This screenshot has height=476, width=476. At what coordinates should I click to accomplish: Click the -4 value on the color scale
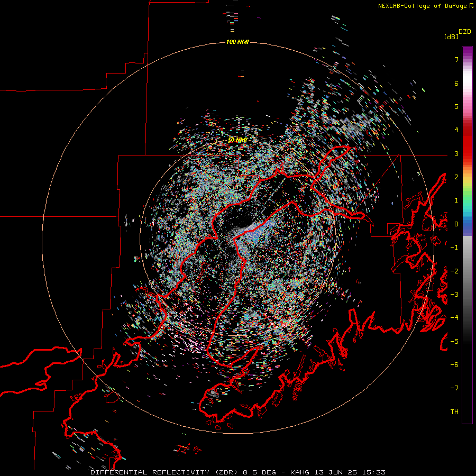454,318
